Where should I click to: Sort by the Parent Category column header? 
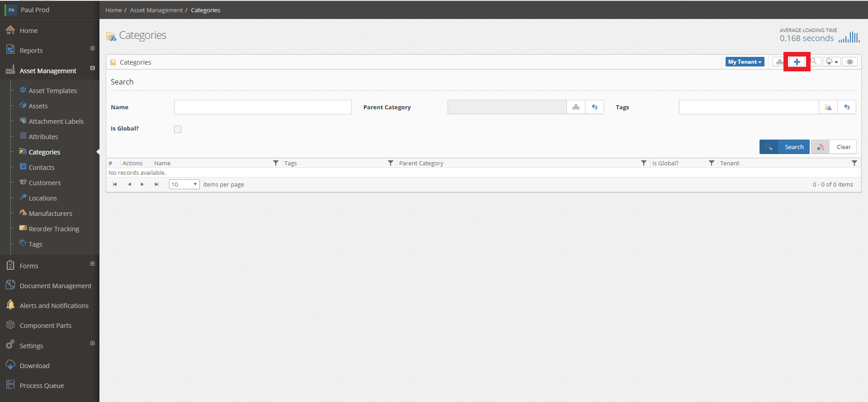pyautogui.click(x=421, y=163)
